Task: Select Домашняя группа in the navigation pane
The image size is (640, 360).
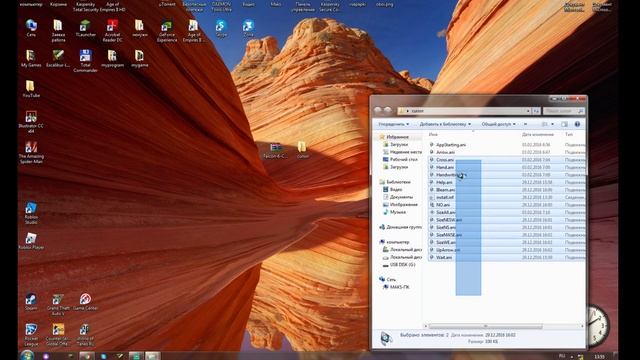Action: click(400, 227)
